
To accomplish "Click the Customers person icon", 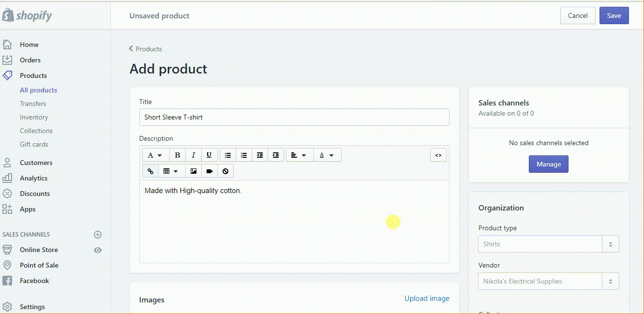I will (7, 163).
